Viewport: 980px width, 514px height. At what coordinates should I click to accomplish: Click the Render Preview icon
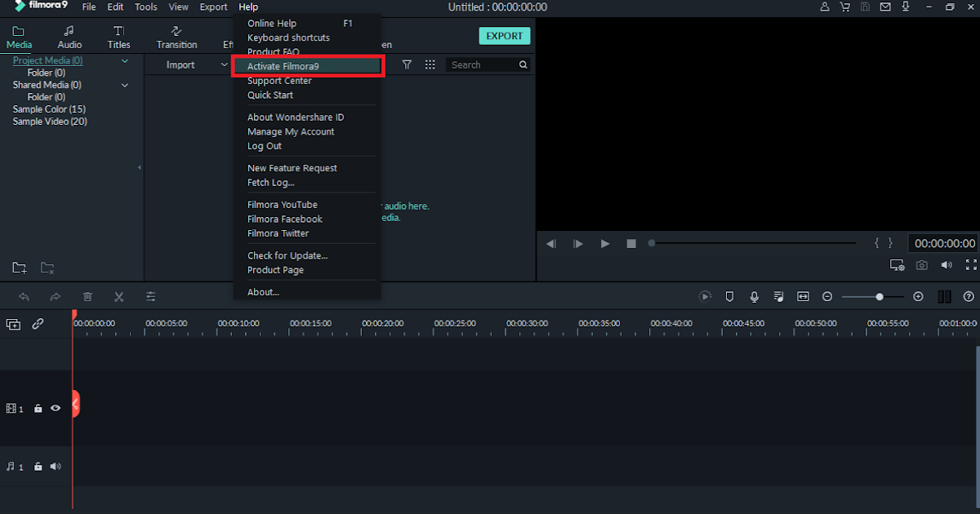[706, 297]
